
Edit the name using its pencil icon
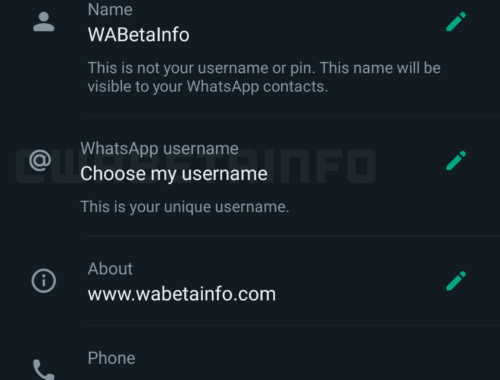(x=456, y=22)
